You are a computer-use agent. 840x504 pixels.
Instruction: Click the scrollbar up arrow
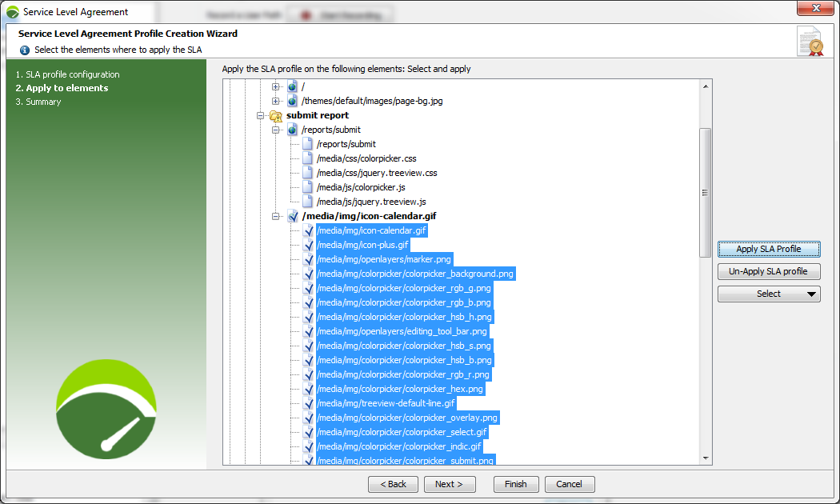tap(706, 86)
